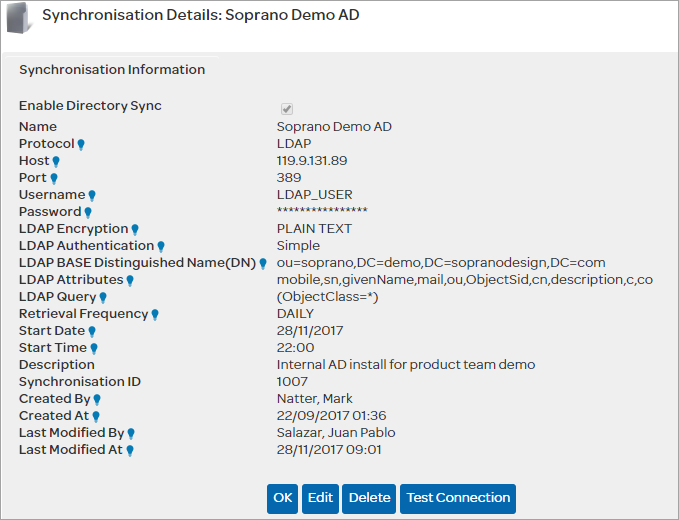Click the help icon next to LDAP Query
This screenshot has height=520, width=679.
coord(103,297)
